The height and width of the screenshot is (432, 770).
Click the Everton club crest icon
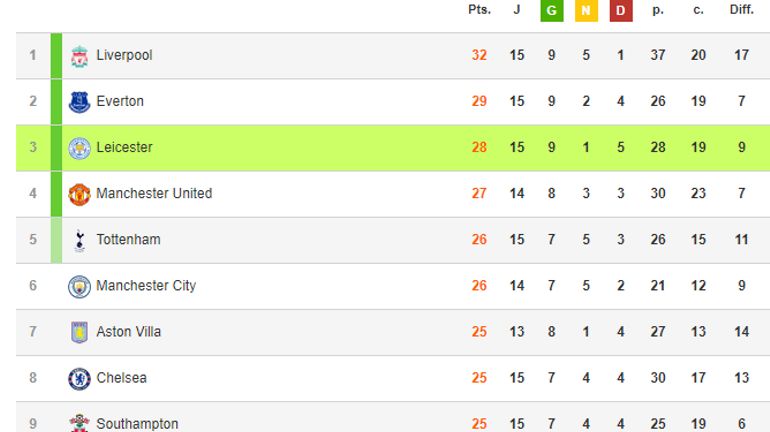79,102
